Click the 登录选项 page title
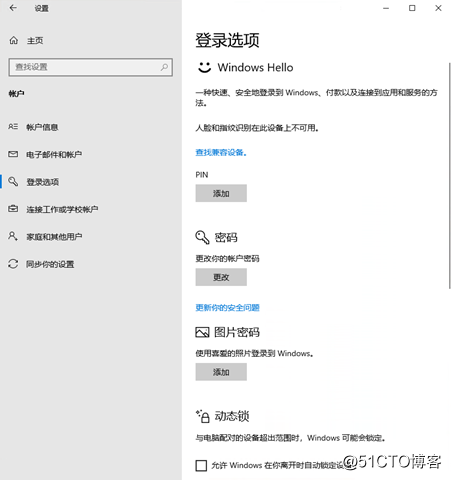The height and width of the screenshot is (480, 451). [x=227, y=40]
